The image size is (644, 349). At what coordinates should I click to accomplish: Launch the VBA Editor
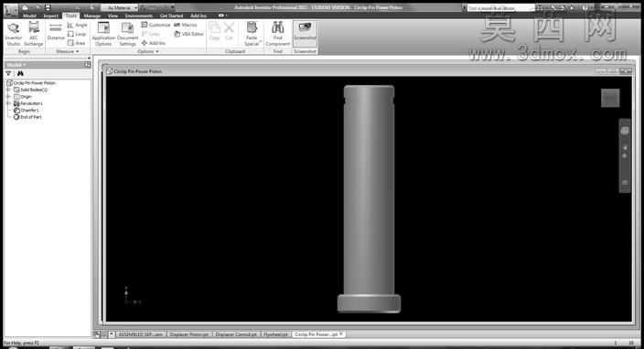(189, 34)
